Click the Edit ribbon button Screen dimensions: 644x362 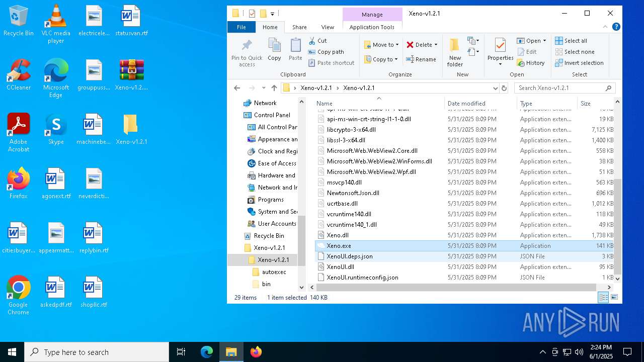[526, 52]
